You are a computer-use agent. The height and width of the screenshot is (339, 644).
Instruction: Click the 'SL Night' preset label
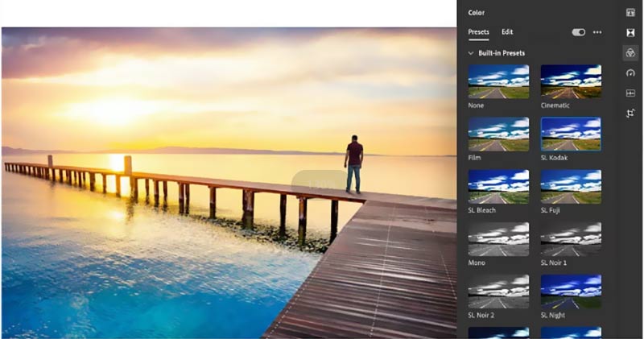553,316
